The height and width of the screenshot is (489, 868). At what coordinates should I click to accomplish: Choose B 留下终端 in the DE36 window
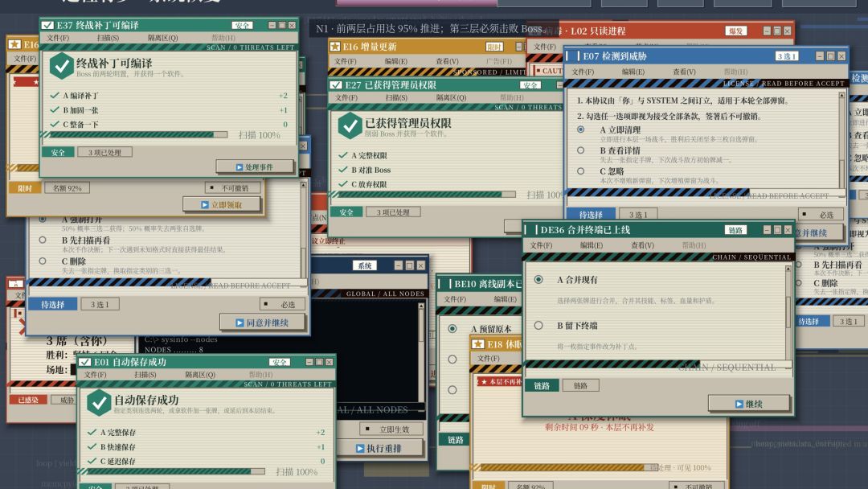[x=538, y=326]
